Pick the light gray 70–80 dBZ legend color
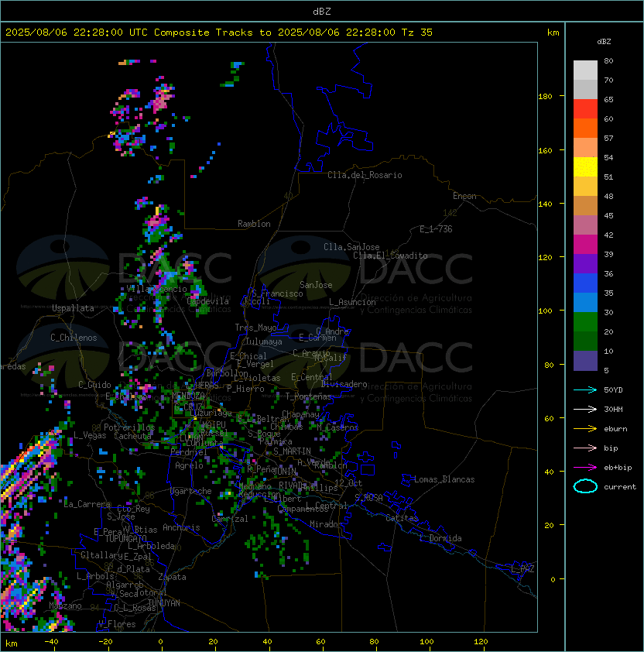The image size is (644, 652). pos(585,70)
